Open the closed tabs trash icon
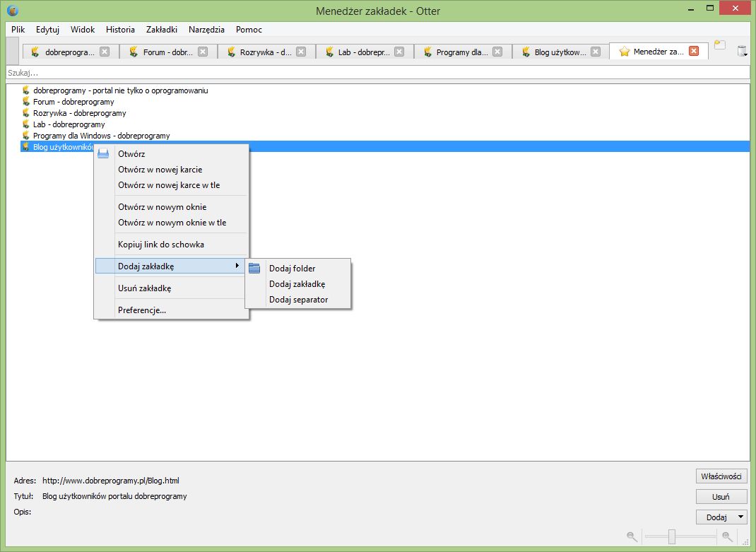756x552 pixels. point(742,51)
